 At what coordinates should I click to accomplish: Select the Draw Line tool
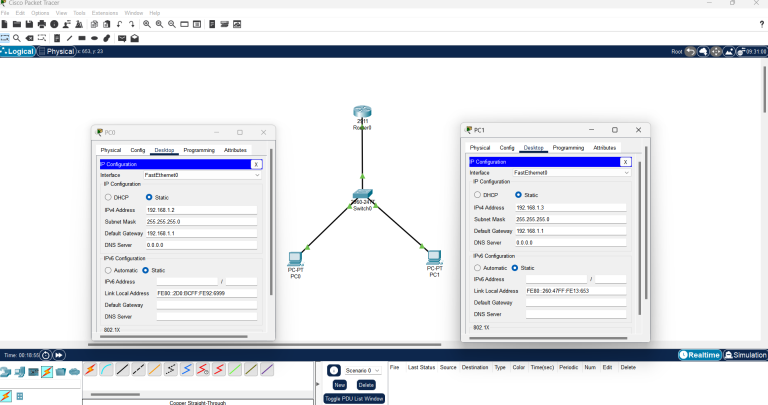click(69, 38)
